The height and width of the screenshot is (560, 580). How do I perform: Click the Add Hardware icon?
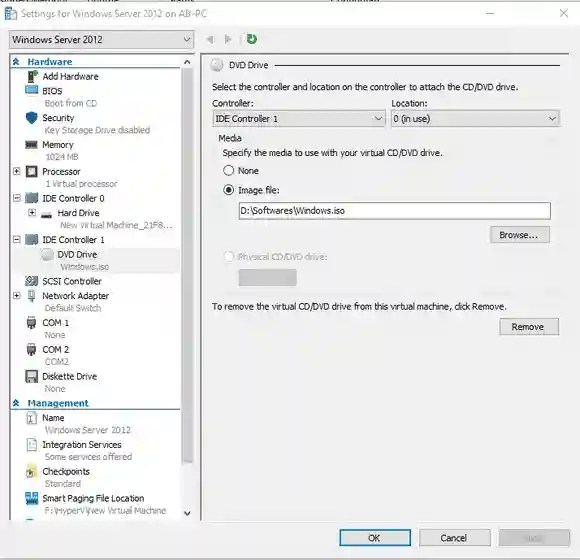click(32, 77)
